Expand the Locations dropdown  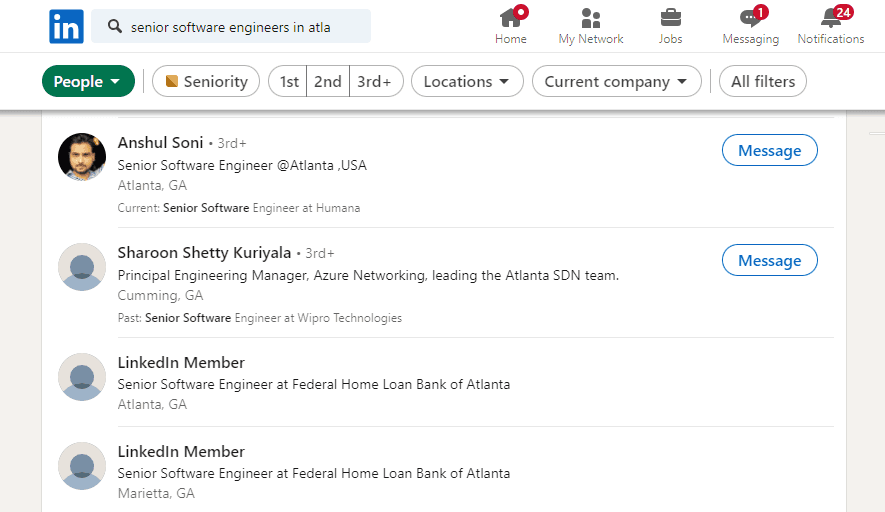pyautogui.click(x=467, y=81)
